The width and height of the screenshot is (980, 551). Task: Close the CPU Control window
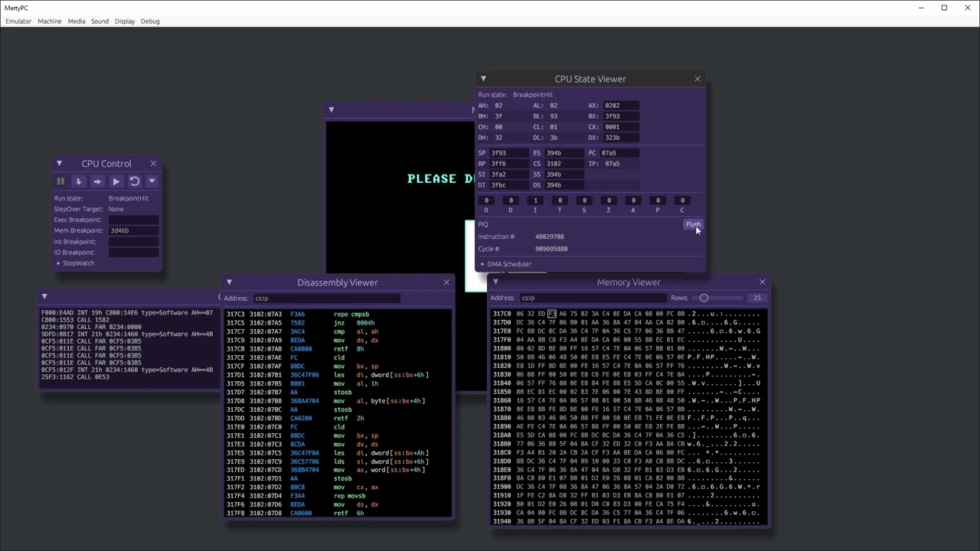pyautogui.click(x=153, y=163)
